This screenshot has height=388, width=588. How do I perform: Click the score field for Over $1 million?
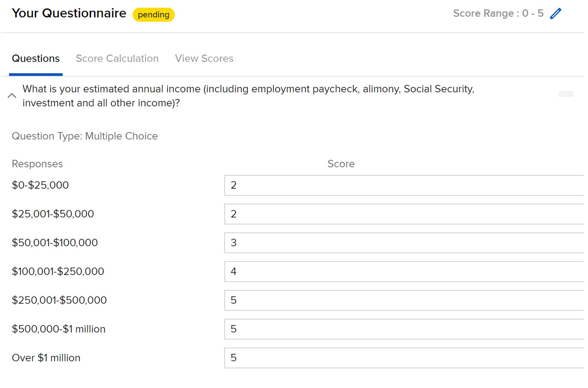(404, 358)
